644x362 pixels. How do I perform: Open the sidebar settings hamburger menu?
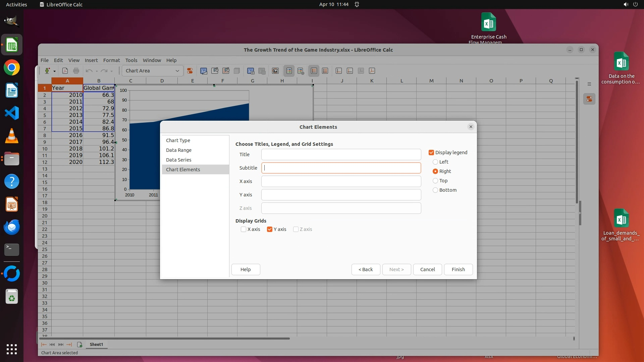(x=589, y=84)
